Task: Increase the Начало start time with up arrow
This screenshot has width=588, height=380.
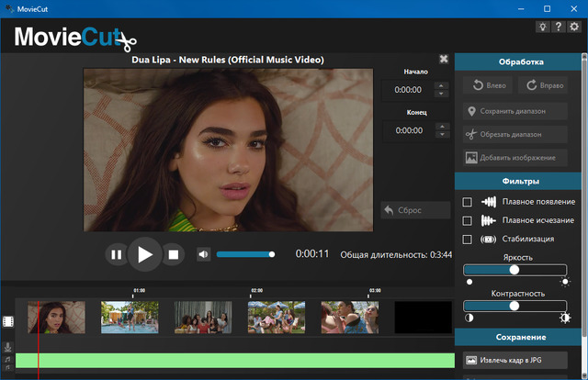Action: 440,86
